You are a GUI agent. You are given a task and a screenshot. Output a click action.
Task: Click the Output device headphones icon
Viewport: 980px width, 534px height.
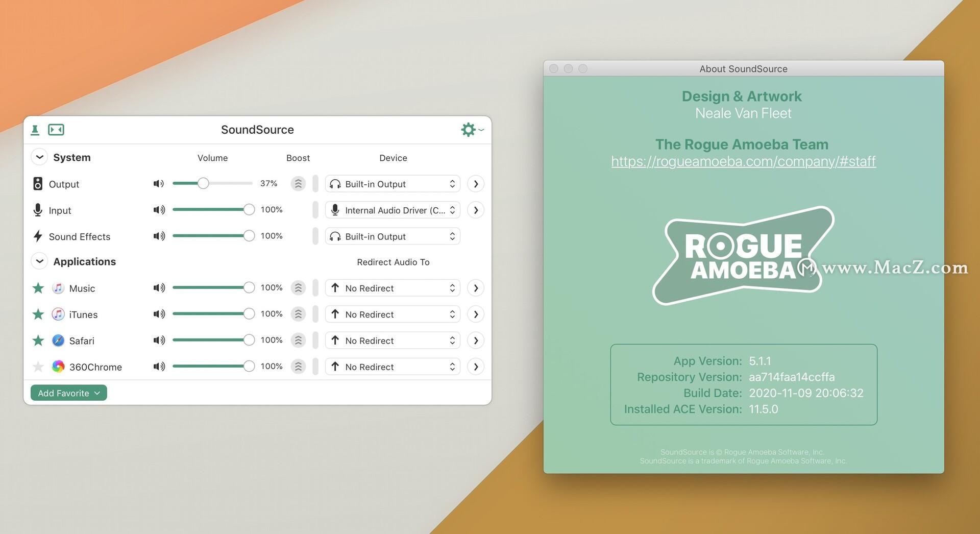(x=335, y=184)
